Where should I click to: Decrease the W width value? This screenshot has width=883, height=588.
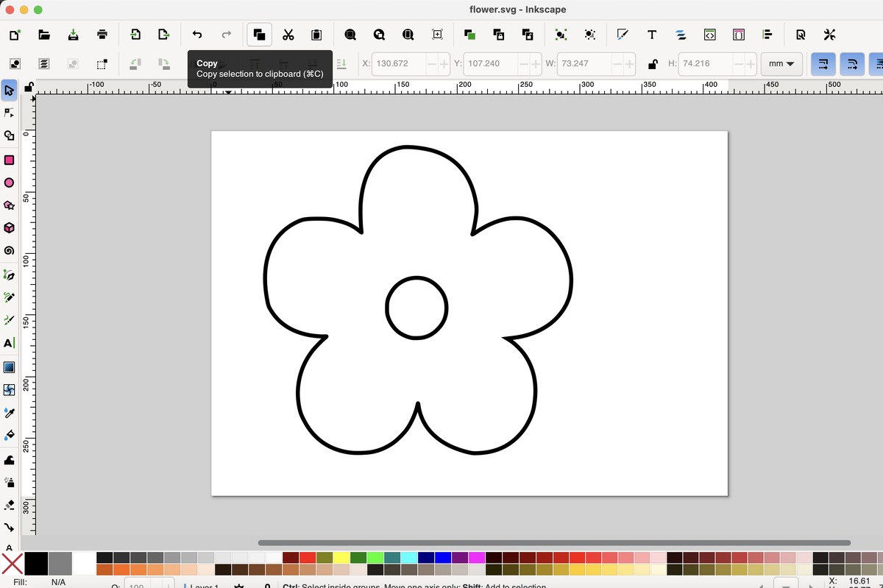617,64
